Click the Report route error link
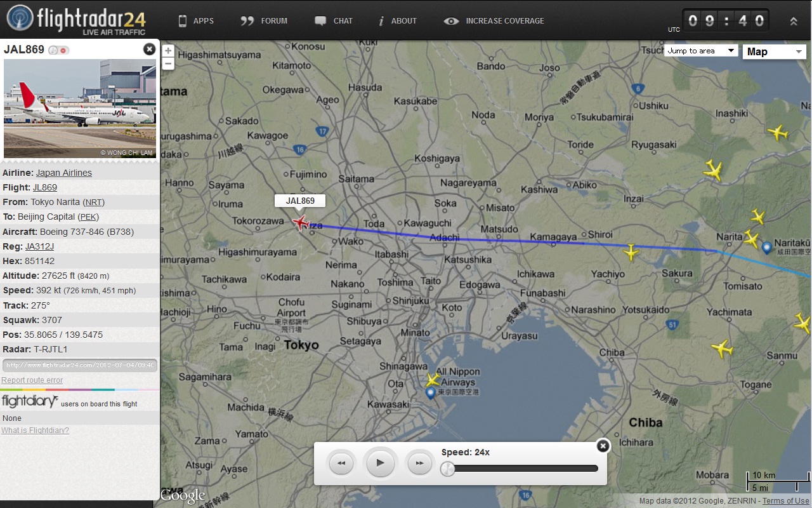The image size is (812, 508). [32, 380]
